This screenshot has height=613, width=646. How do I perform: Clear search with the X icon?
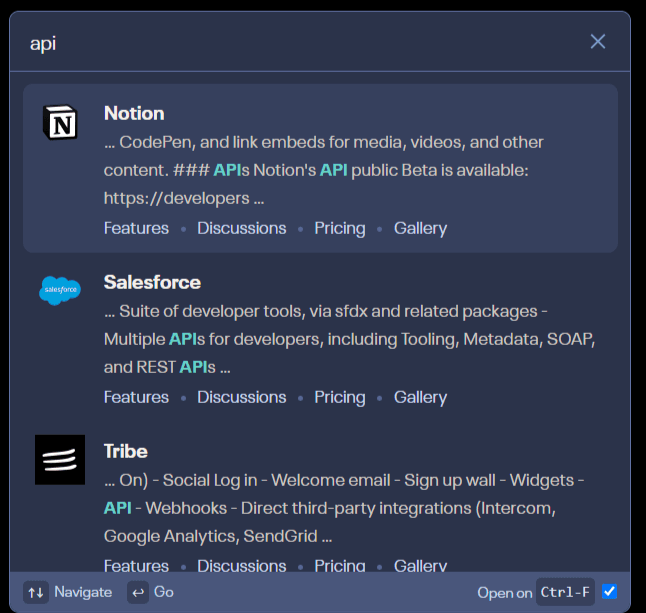[598, 41]
